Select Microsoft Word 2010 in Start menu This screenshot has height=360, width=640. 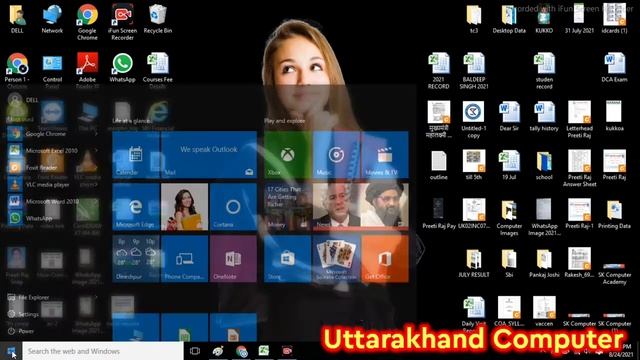pos(53,201)
